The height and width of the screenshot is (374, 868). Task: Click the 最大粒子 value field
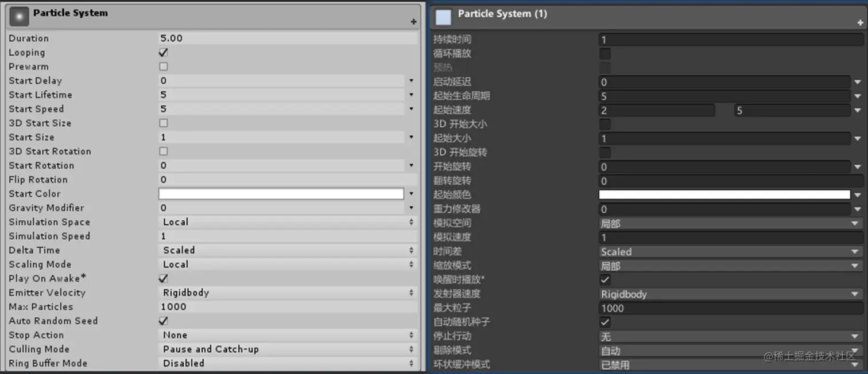(731, 309)
